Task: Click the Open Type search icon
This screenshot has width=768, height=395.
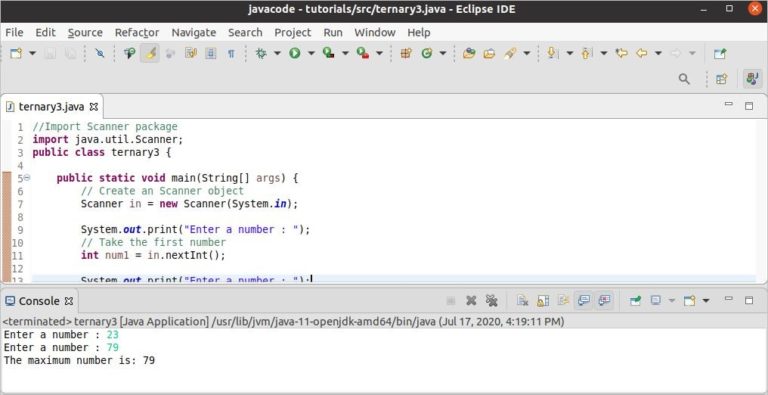Action: [x=129, y=53]
